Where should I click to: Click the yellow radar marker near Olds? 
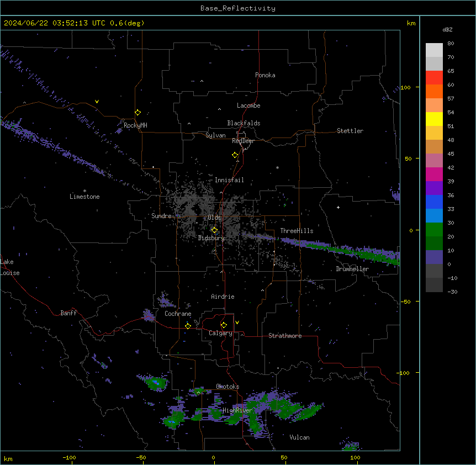[214, 230]
